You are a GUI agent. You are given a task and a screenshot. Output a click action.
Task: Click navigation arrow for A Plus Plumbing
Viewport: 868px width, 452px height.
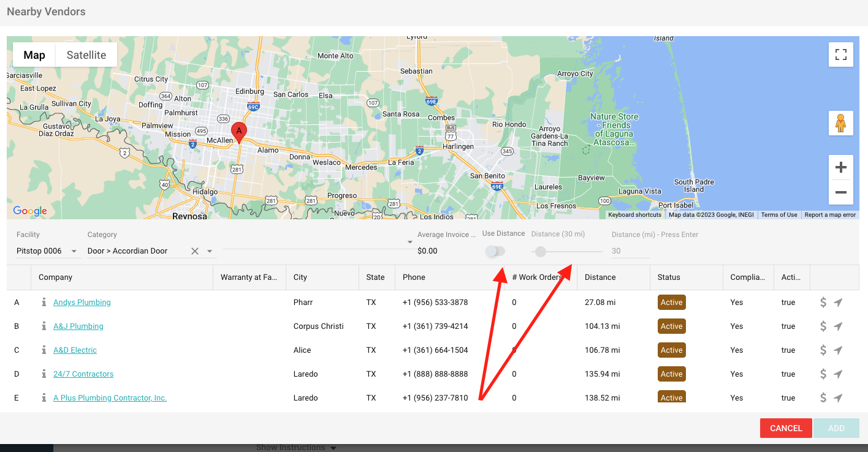(838, 398)
